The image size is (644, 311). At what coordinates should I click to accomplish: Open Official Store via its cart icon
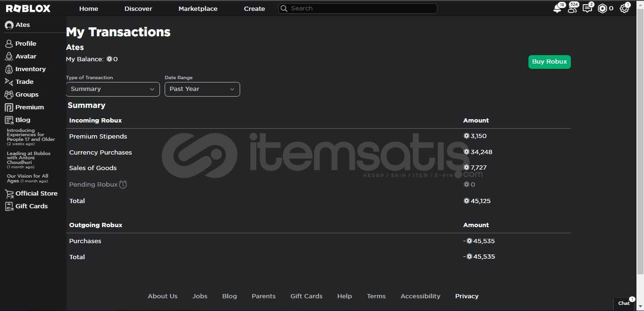point(8,194)
